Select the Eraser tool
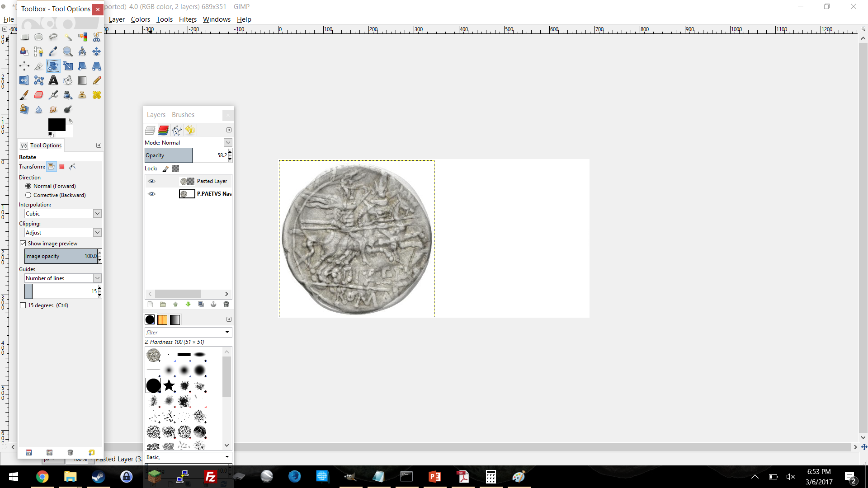 (x=39, y=95)
